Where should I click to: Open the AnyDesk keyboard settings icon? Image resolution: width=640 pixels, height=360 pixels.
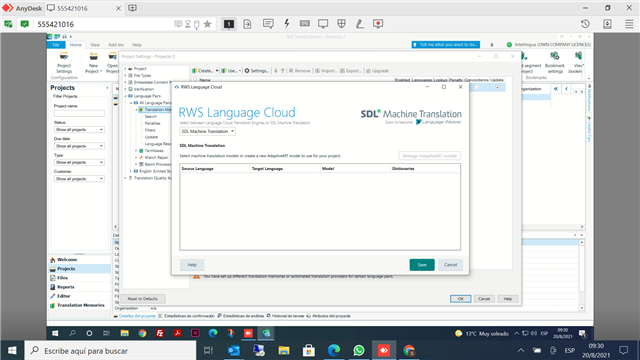point(304,24)
